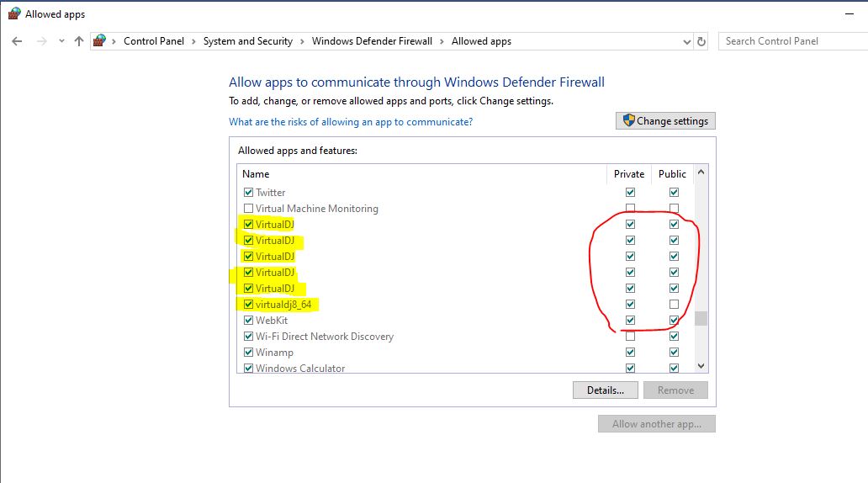Uncheck the WebKit app checkbox
The width and height of the screenshot is (868, 483).
coord(249,320)
